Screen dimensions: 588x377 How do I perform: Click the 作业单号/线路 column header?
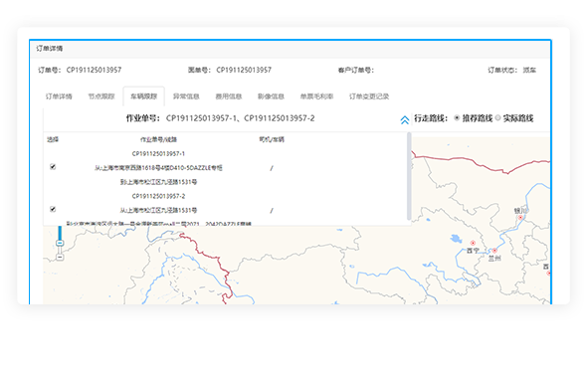tap(158, 139)
